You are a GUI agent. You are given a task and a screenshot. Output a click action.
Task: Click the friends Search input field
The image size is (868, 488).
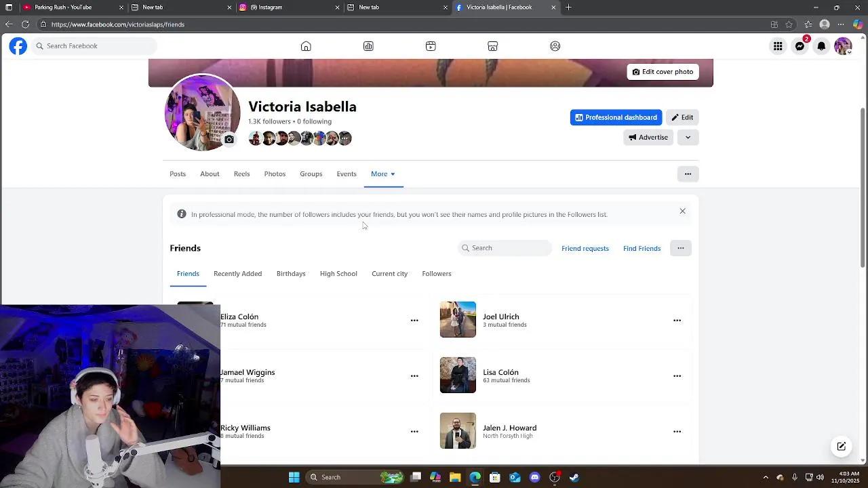point(509,248)
